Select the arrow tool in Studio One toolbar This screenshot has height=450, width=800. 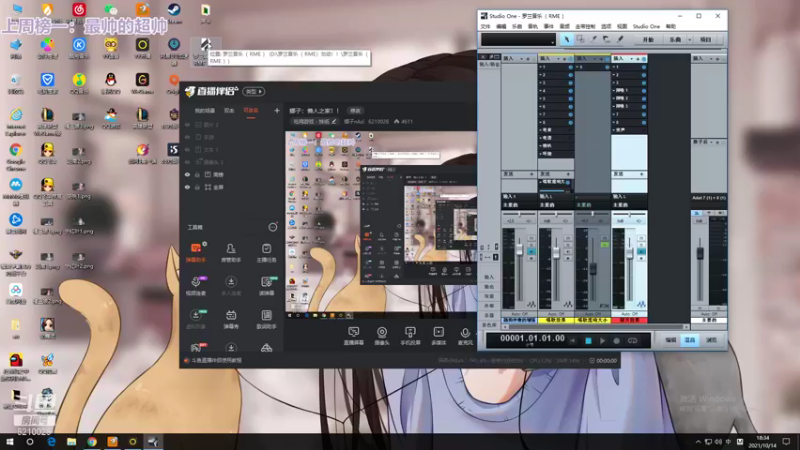(567, 39)
